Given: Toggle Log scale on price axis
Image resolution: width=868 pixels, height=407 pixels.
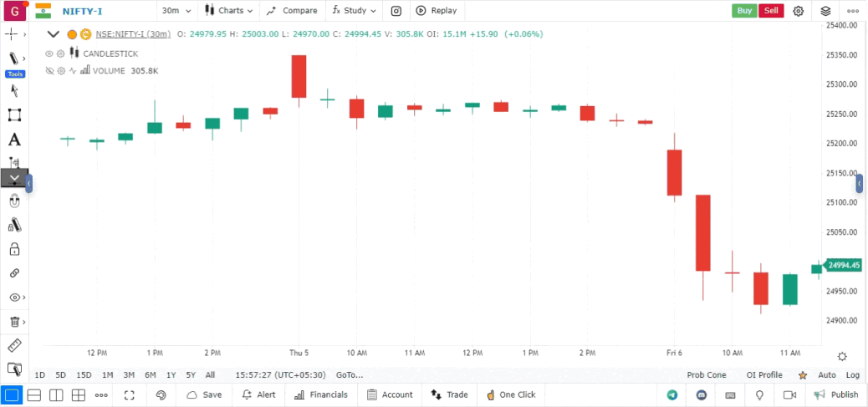Looking at the screenshot, I should tap(852, 375).
